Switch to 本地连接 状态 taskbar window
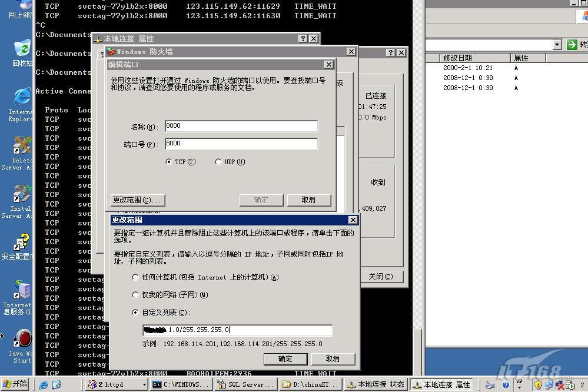 [376, 385]
